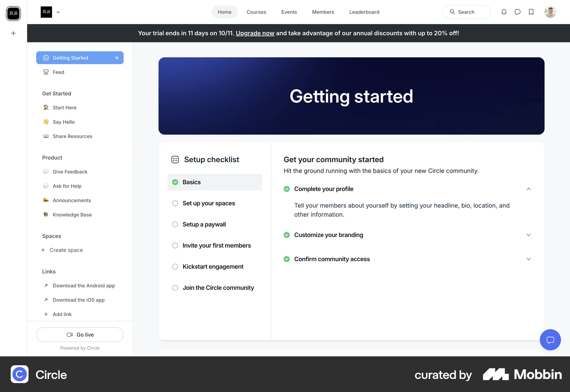Open your profile avatar menu
This screenshot has width=570, height=392.
[550, 12]
